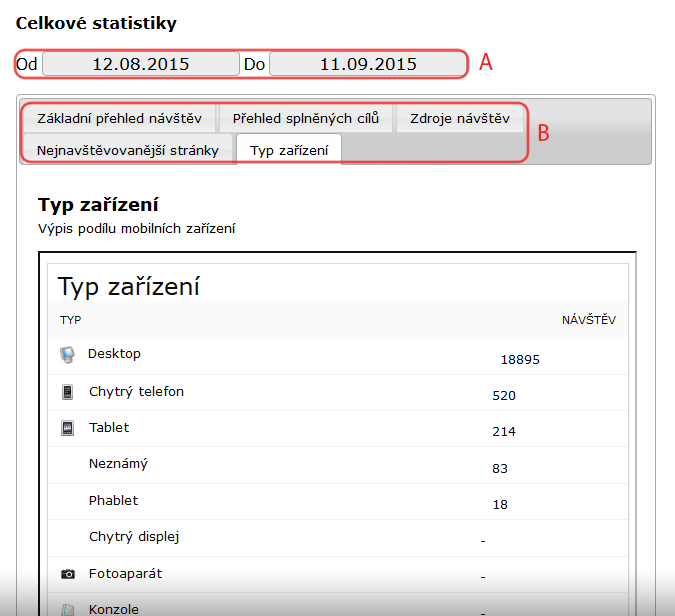
Task: Switch to the Přehled splněných cílů tab
Action: pyautogui.click(x=306, y=118)
